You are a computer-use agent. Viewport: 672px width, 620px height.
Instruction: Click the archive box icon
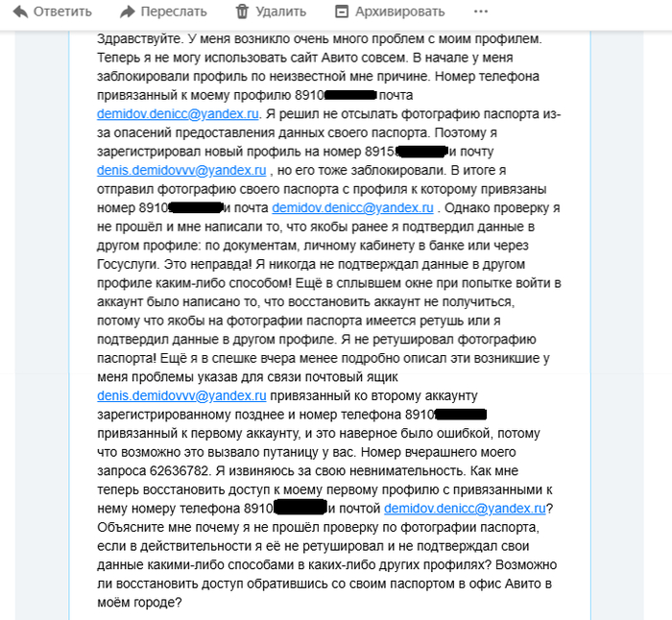342,12
